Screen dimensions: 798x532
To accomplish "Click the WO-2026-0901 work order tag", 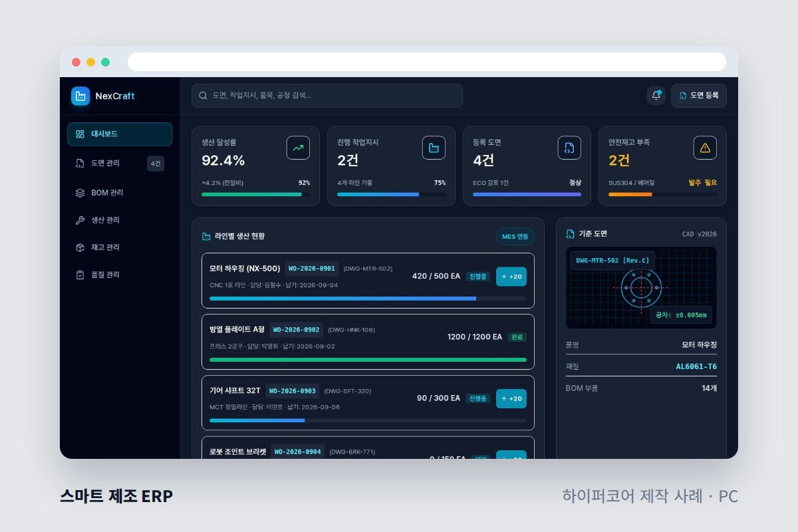I will (x=312, y=269).
